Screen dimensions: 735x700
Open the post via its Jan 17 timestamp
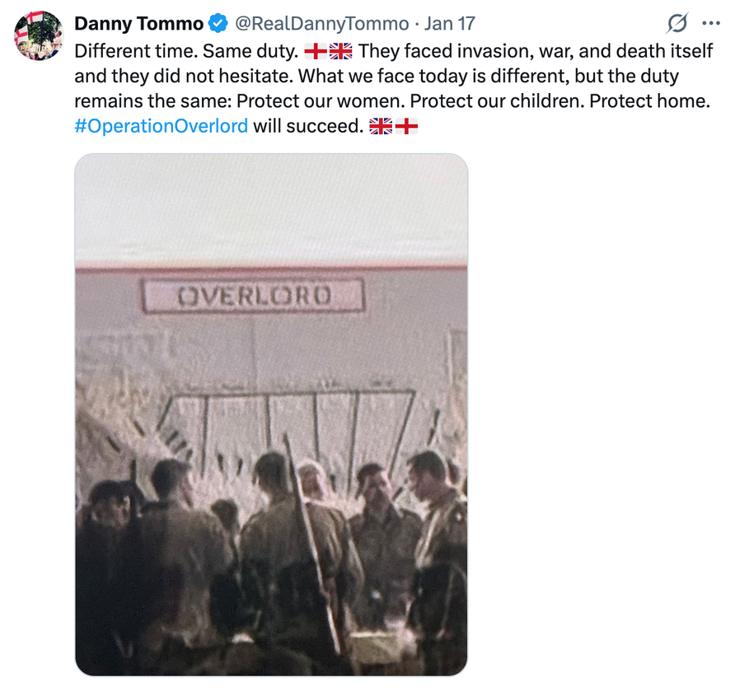[450, 23]
